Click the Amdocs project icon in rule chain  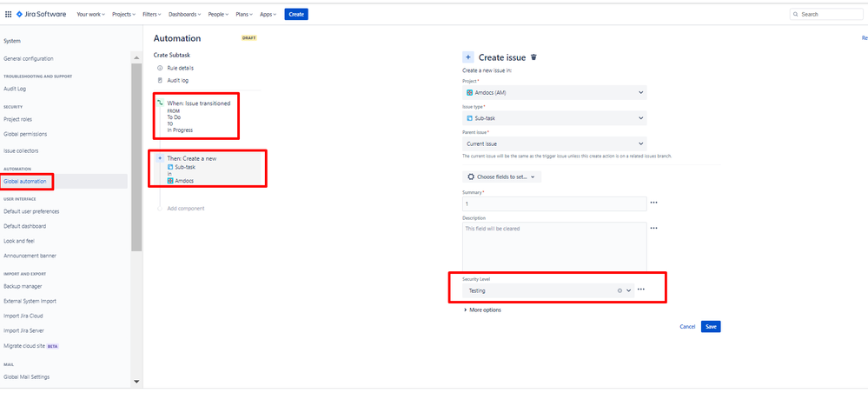pyautogui.click(x=170, y=181)
